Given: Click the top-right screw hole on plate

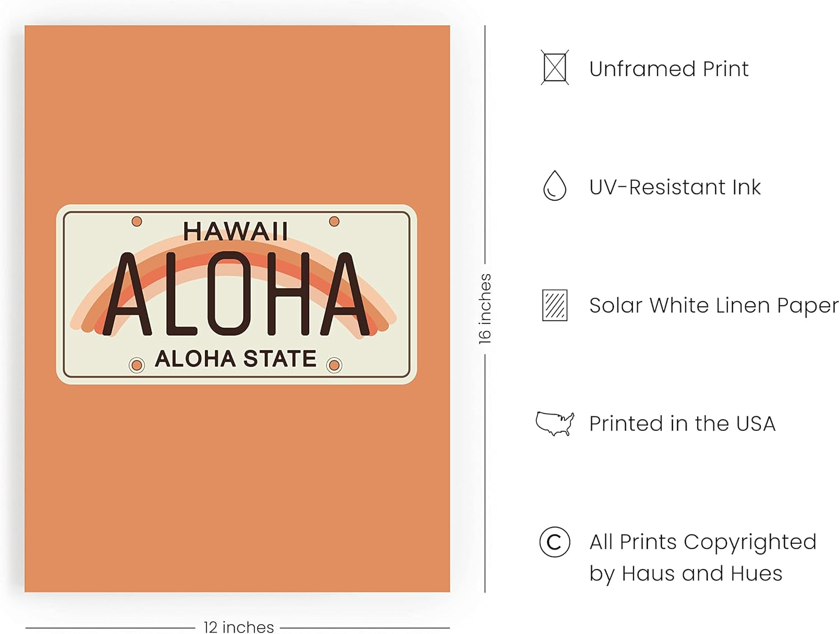Looking at the screenshot, I should pyautogui.click(x=334, y=222).
